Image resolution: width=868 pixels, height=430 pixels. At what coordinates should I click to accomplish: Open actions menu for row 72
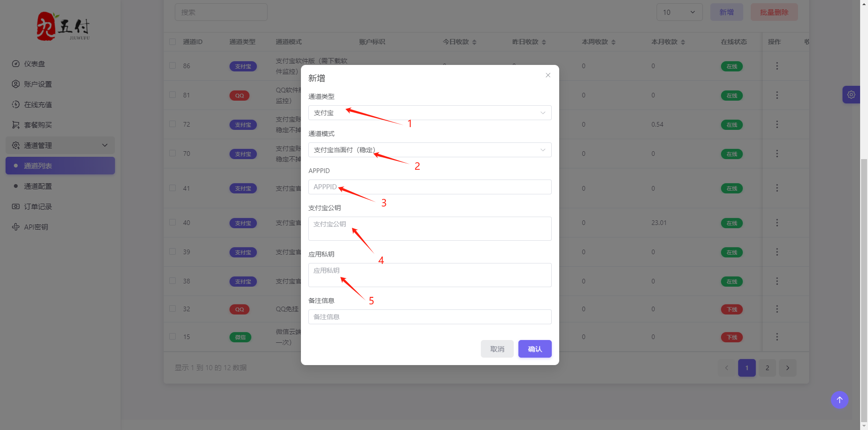pos(777,124)
